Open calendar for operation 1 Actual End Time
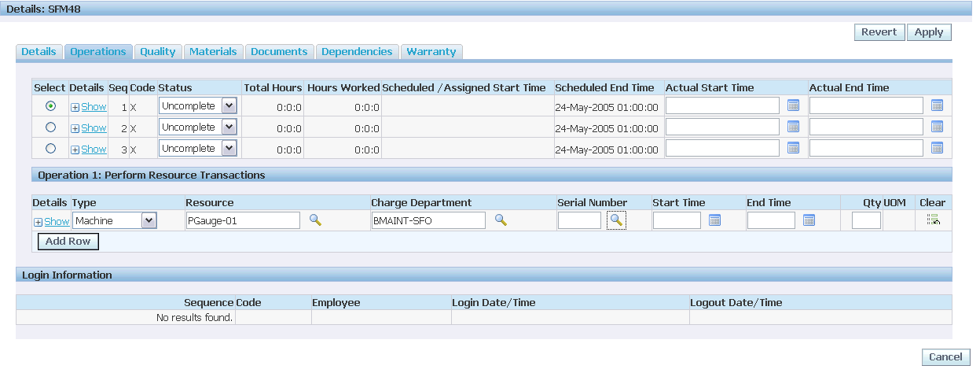980x373 pixels. [937, 105]
